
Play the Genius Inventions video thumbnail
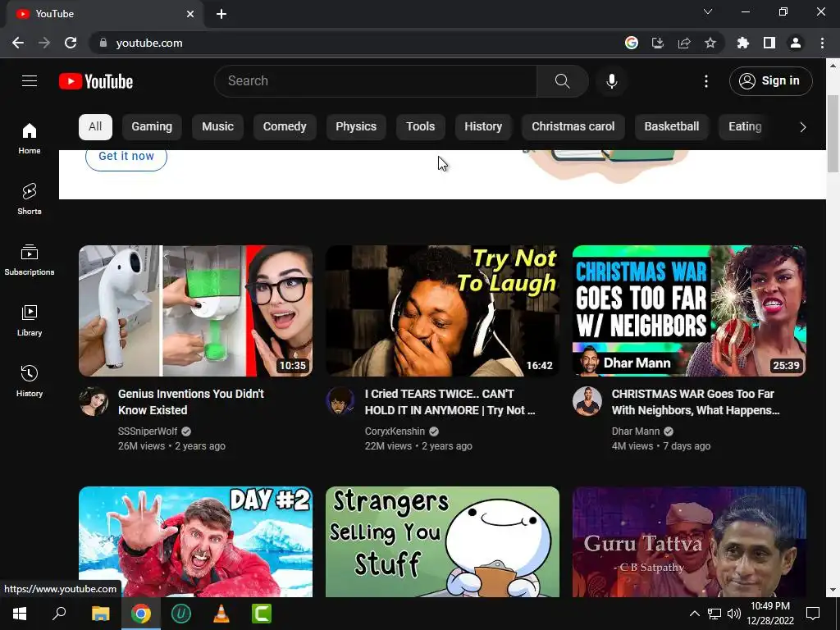[x=195, y=311]
